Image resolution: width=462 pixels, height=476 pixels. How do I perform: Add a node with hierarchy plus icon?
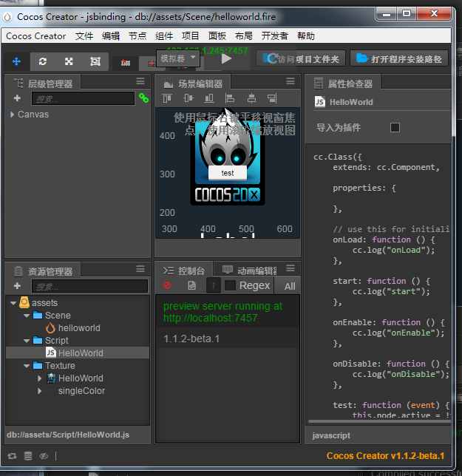(17, 98)
